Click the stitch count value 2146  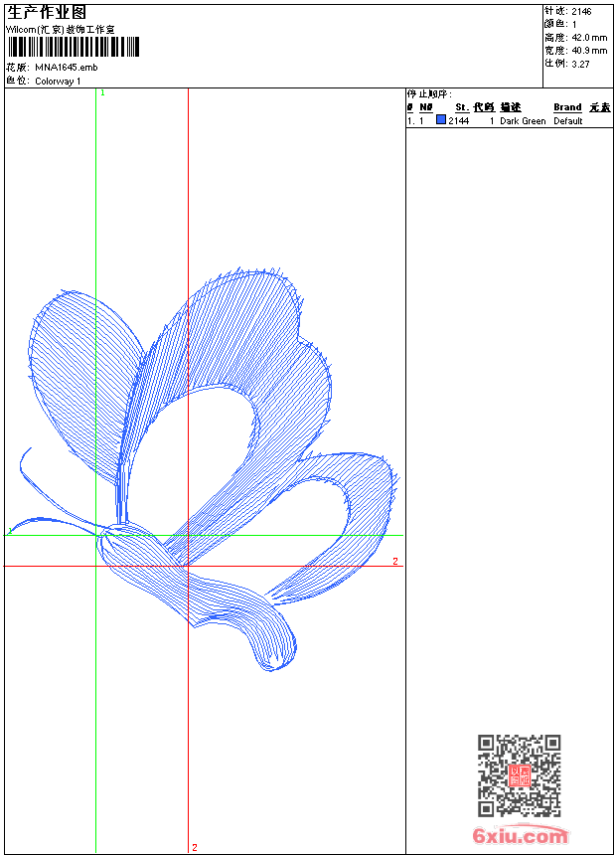pos(581,11)
